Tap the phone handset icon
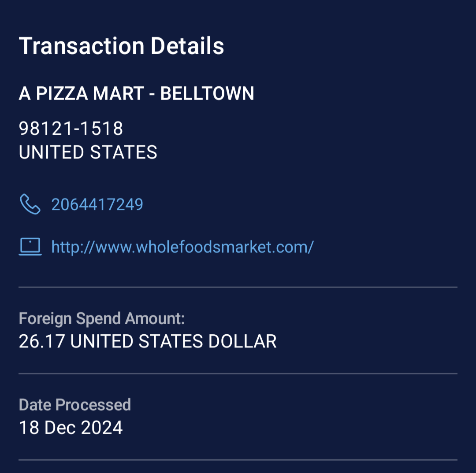The image size is (476, 473). pyautogui.click(x=30, y=204)
